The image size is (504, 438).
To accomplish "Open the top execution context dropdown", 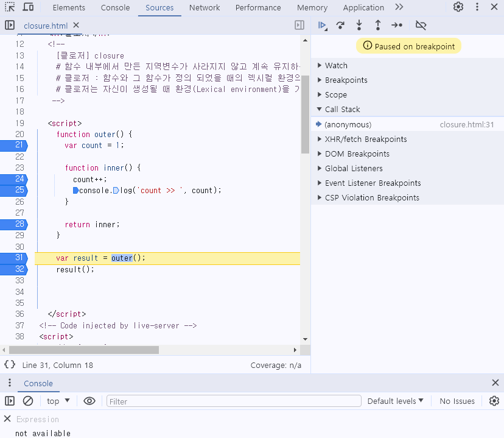I will click(x=58, y=401).
